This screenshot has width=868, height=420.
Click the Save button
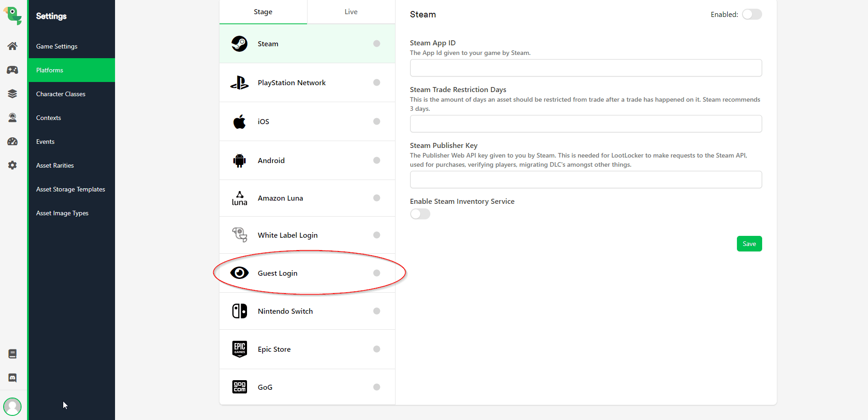(749, 244)
